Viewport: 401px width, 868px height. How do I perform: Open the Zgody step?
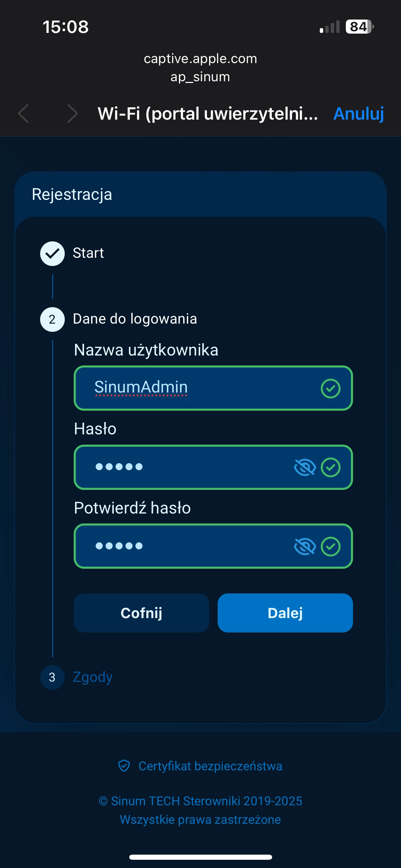click(x=93, y=677)
